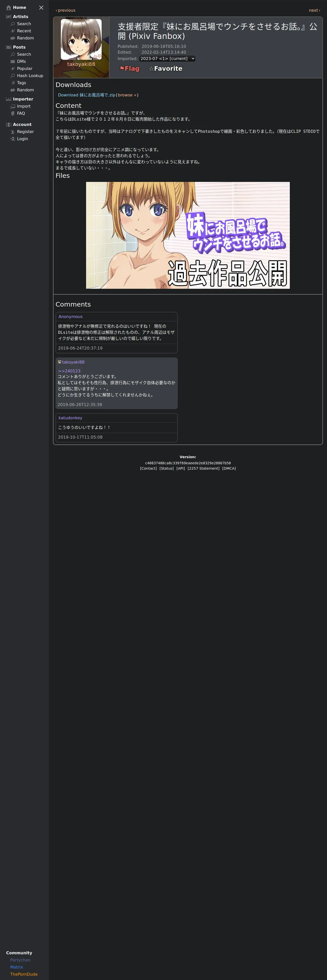Toggle Favorite star for this post

(x=166, y=69)
